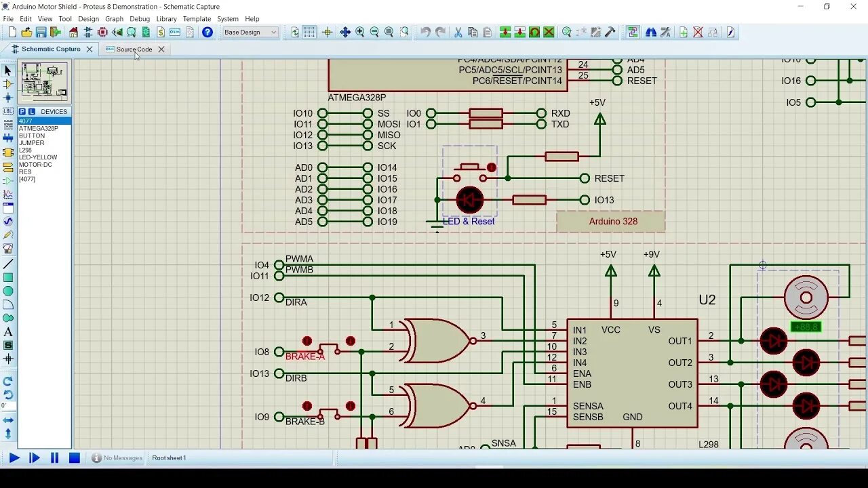This screenshot has width=868, height=488.
Task: Open the Design menu
Action: click(x=88, y=19)
